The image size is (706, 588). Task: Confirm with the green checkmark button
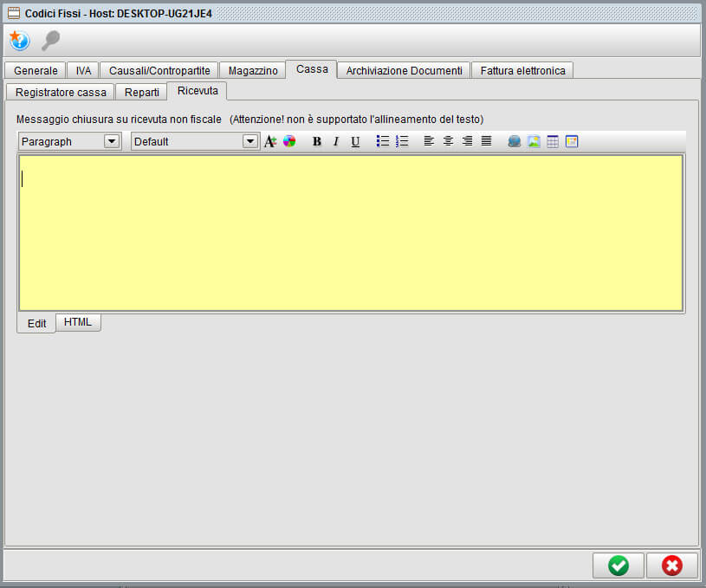(618, 565)
